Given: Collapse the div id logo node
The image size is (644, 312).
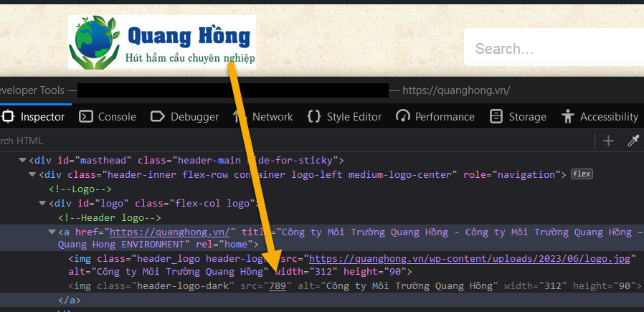Looking at the screenshot, I should (x=42, y=203).
